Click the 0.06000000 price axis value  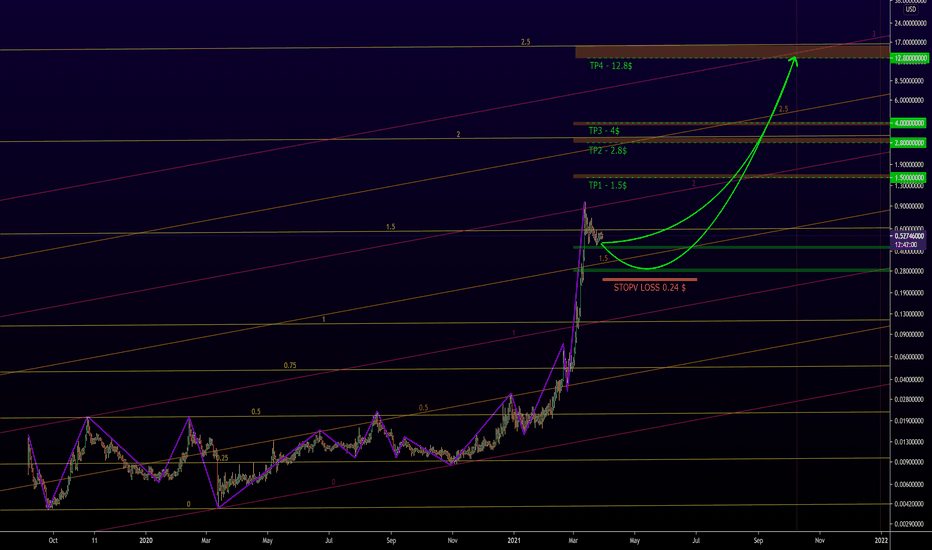(910, 357)
